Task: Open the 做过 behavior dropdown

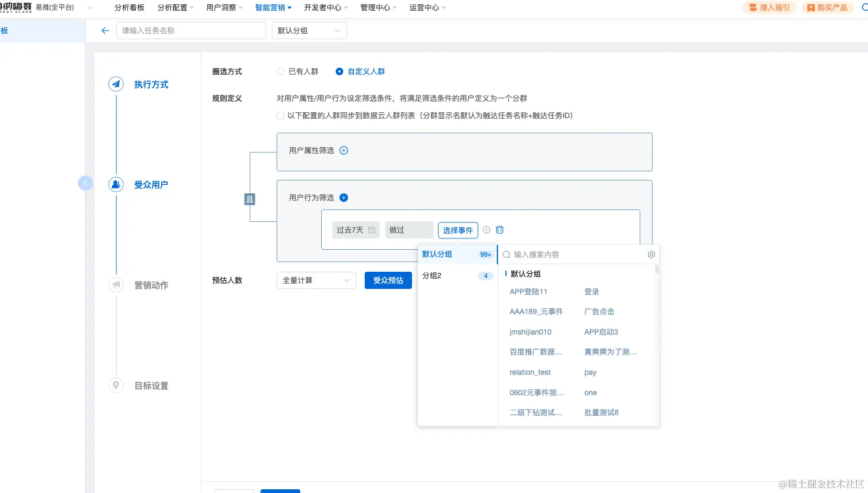Action: click(409, 230)
